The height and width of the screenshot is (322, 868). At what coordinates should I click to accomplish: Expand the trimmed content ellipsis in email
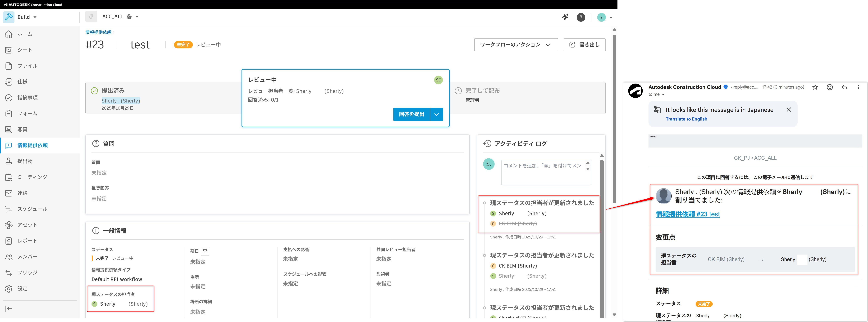[653, 136]
